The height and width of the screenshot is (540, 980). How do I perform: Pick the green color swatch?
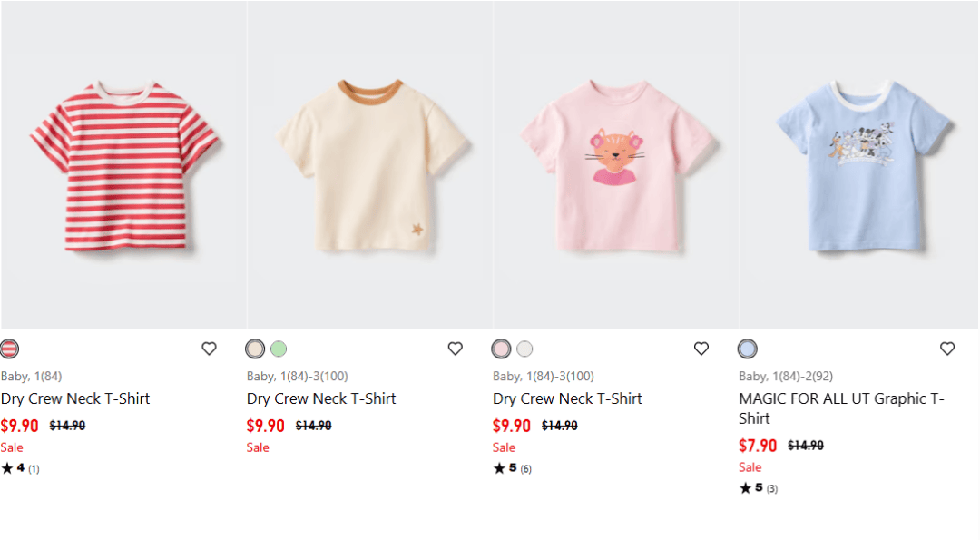(x=279, y=349)
